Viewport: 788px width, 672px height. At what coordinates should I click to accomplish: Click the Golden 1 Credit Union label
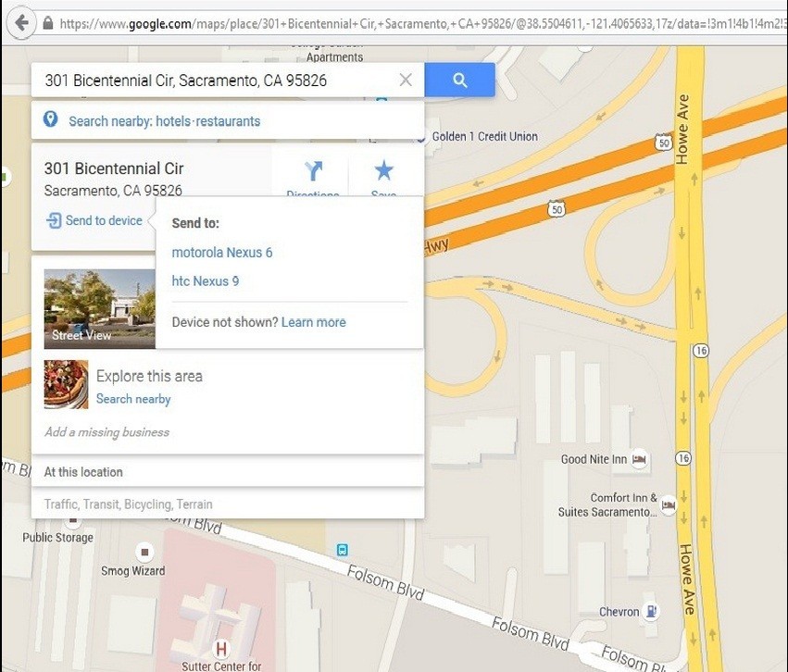[x=485, y=137]
